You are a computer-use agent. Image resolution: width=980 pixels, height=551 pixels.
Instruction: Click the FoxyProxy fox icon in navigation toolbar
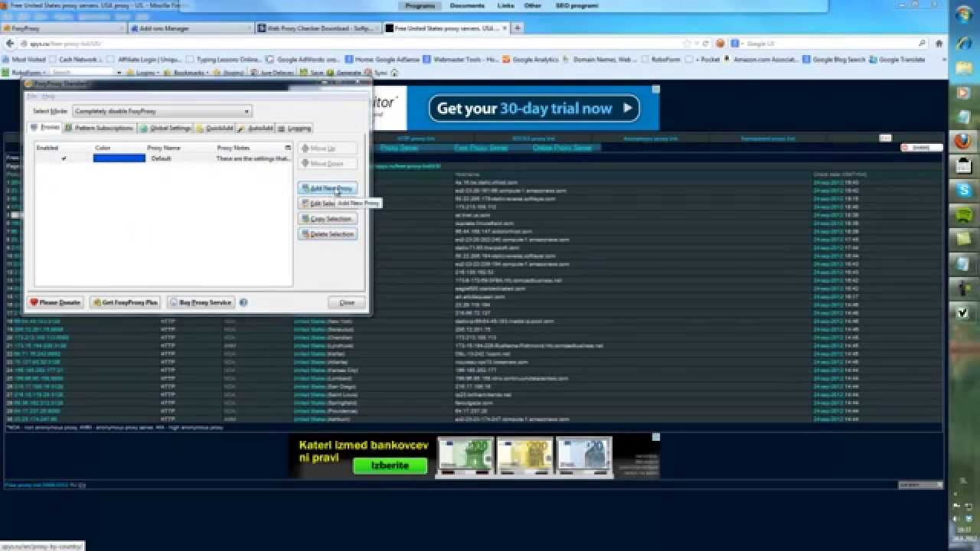pos(720,44)
